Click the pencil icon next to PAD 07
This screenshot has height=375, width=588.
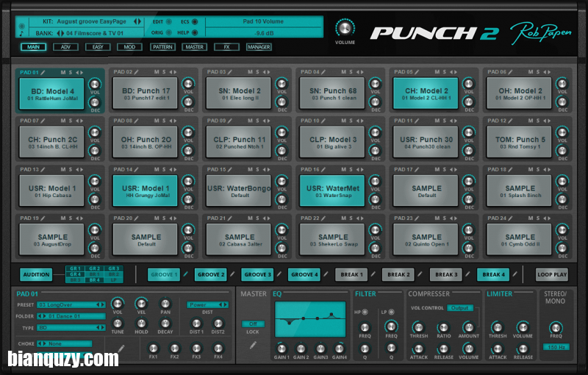(x=43, y=121)
